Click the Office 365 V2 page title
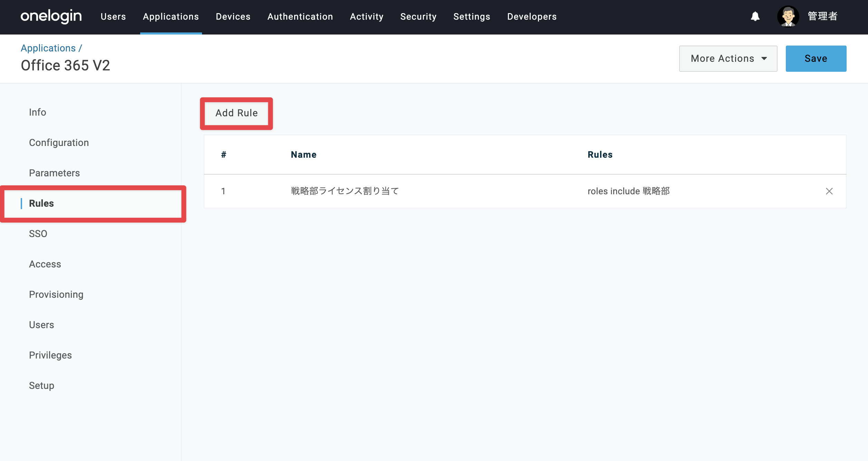Image resolution: width=868 pixels, height=461 pixels. 66,66
